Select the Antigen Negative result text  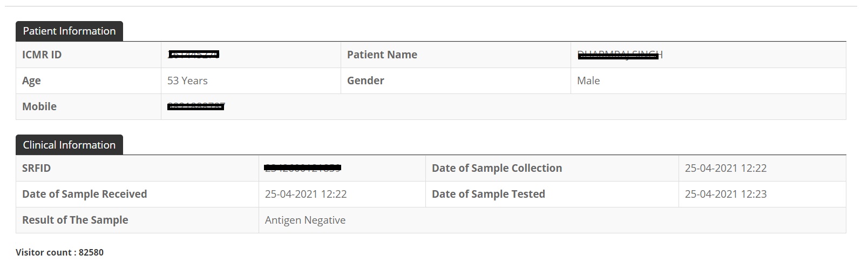305,220
